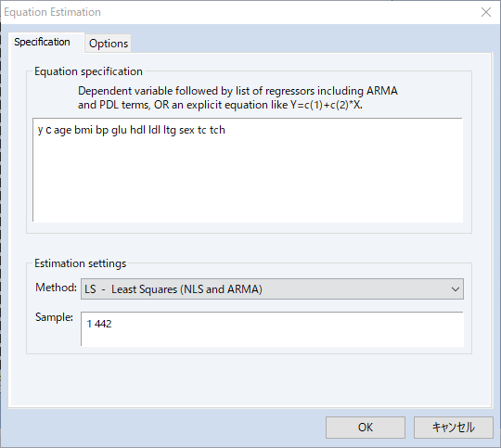Place cursor on 'tch' at equation end
Screen dimensions: 501x448
(217, 130)
